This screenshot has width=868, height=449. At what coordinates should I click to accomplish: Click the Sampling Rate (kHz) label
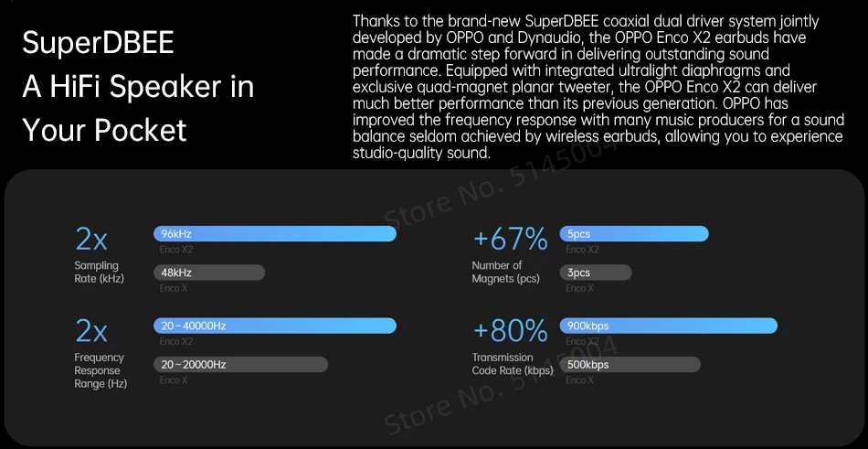(99, 272)
